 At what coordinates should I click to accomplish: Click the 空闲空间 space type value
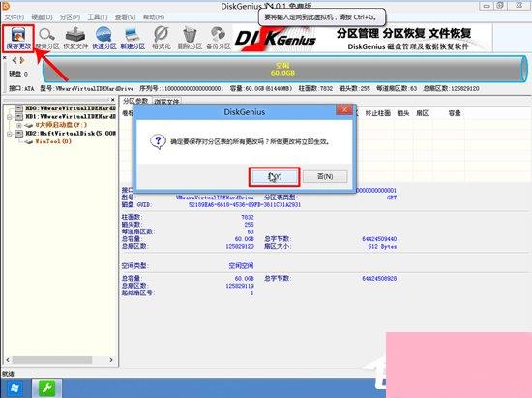(241, 266)
